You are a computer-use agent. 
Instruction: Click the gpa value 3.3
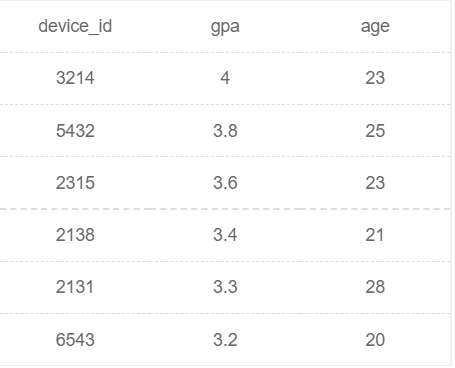(225, 287)
